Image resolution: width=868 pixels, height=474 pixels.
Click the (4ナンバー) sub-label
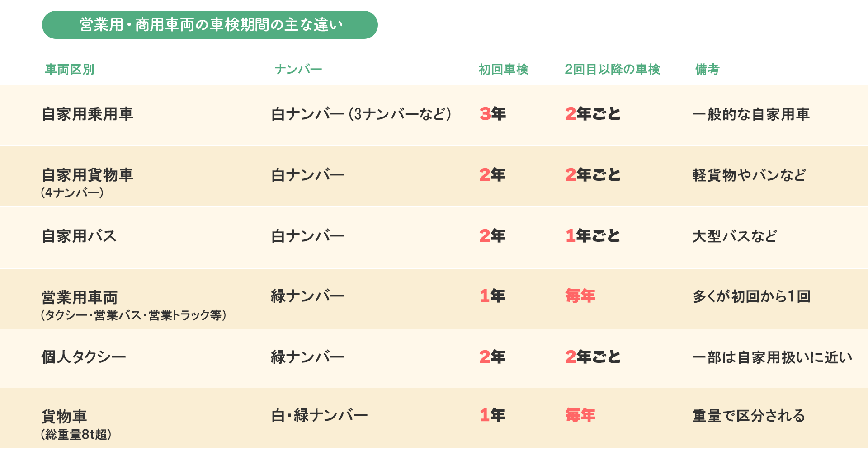tap(72, 192)
